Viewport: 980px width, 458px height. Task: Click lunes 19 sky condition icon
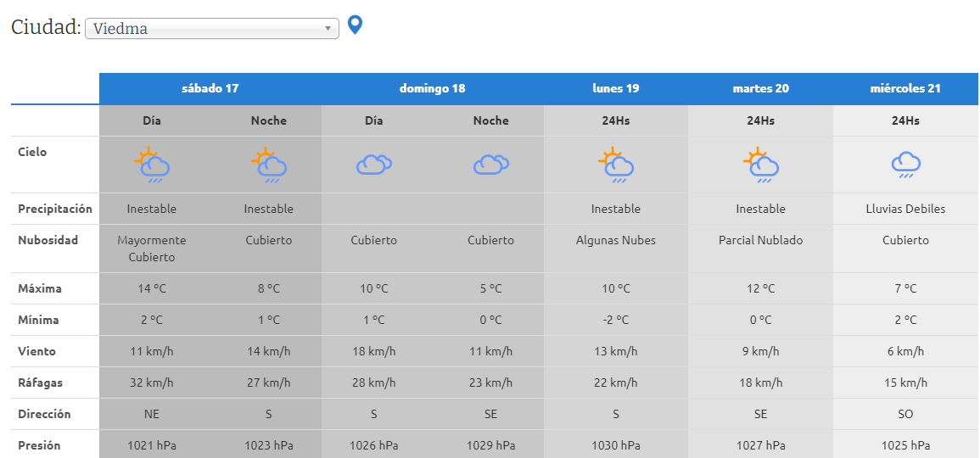[x=616, y=165]
